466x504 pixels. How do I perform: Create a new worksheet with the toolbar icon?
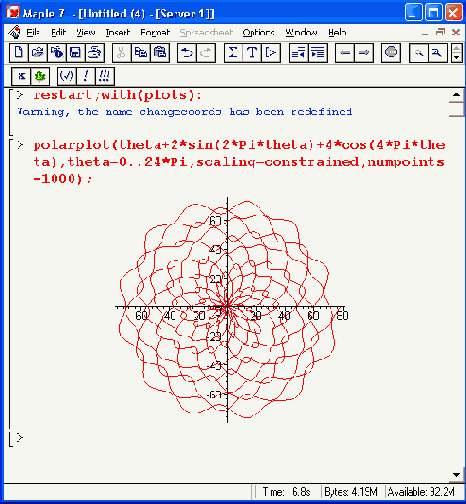point(19,53)
